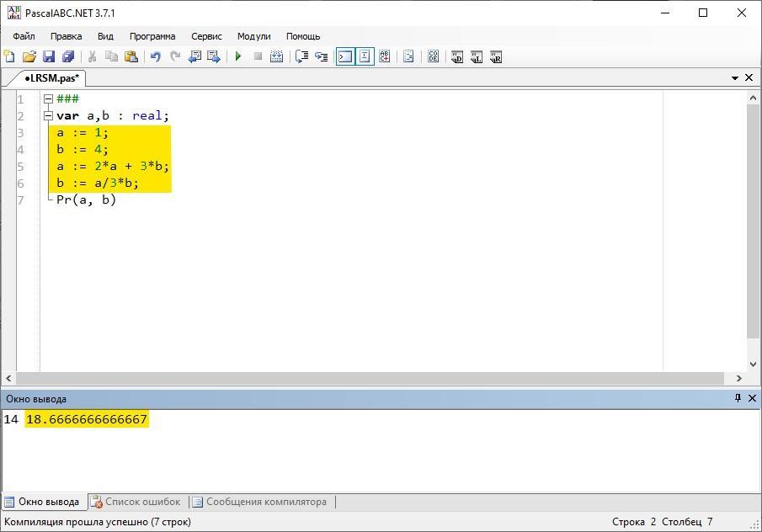
Task: Run the program with the green arrow
Action: (238, 56)
